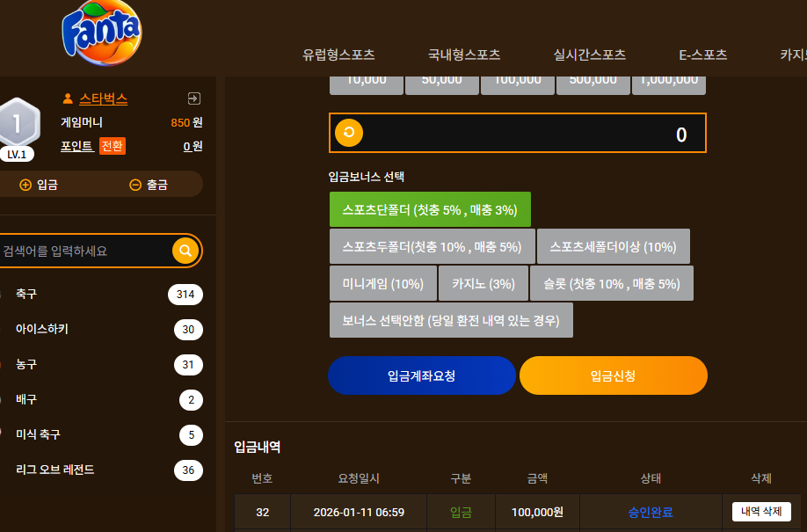Click the 출금 minus icon

[x=135, y=185]
